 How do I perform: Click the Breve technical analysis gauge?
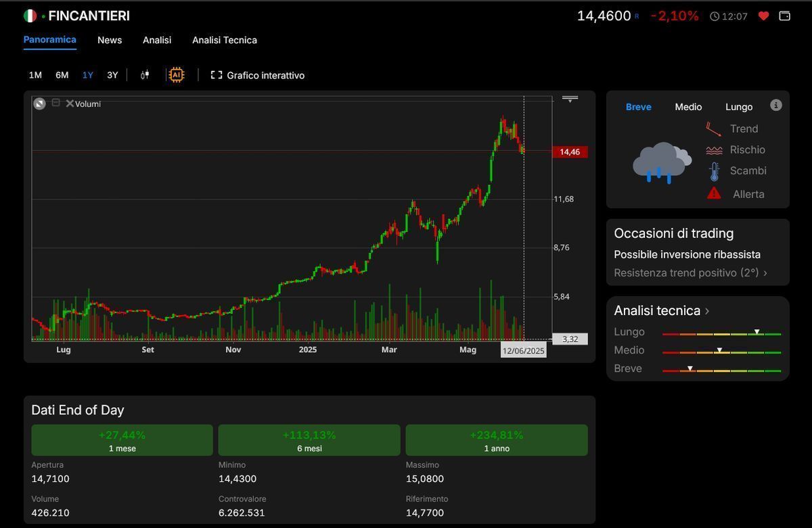pyautogui.click(x=721, y=369)
